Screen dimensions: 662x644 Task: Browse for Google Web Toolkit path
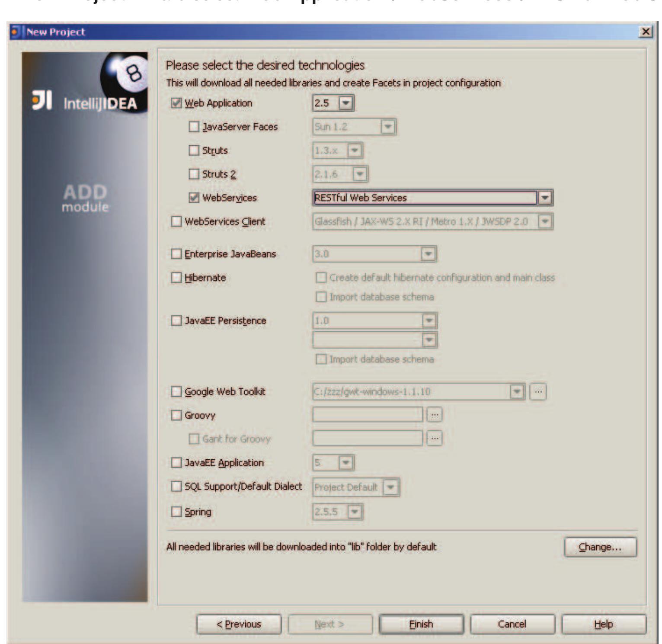[x=538, y=391]
